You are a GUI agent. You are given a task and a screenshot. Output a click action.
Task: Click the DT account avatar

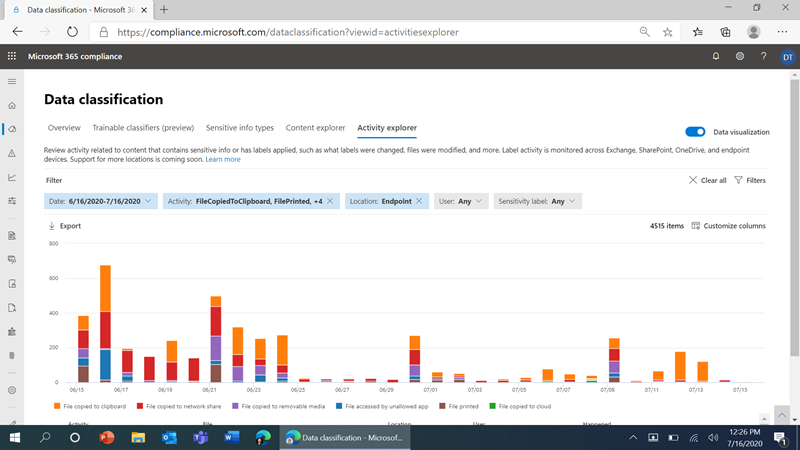point(787,57)
